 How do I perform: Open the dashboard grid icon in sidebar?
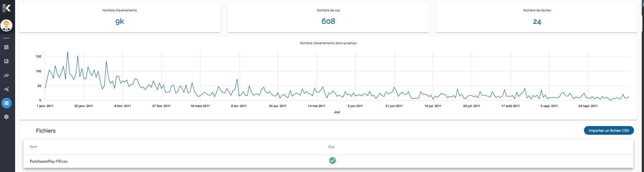pos(6,47)
